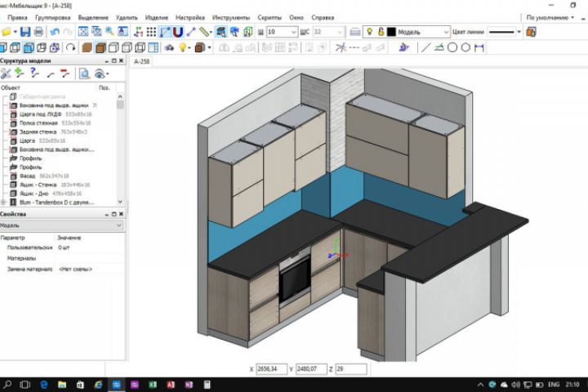
Task: Click the blue dimension tool icon
Action: (x=479, y=47)
